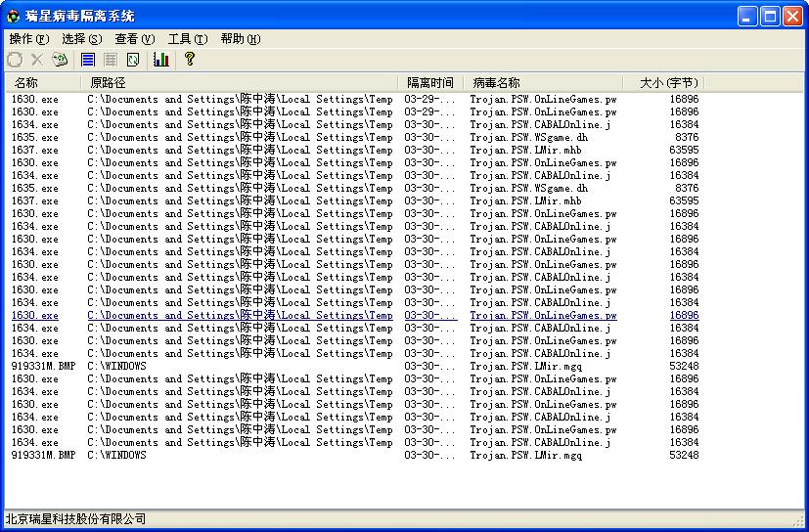
Task: Sort by the 名称 column header
Action: 43,82
